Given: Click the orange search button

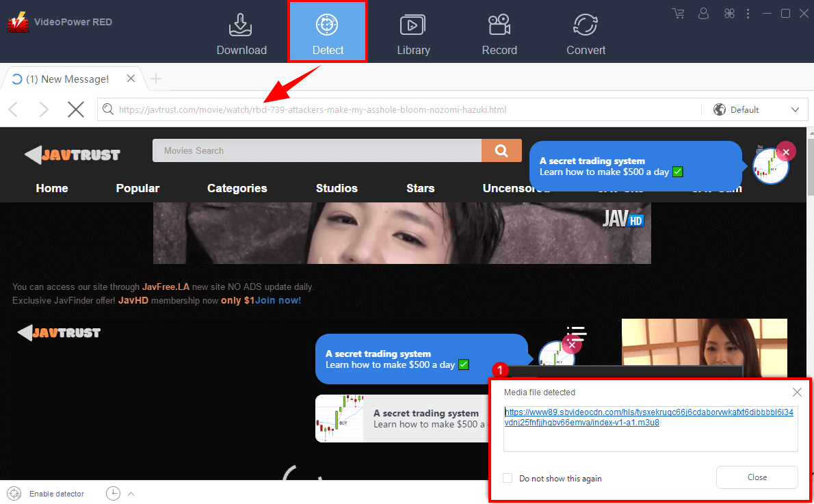Looking at the screenshot, I should click(501, 150).
